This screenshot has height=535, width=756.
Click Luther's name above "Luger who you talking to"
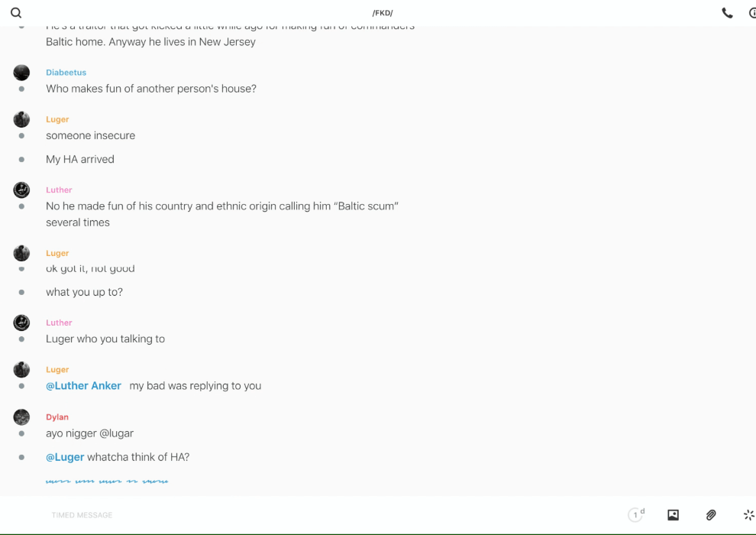pos(59,323)
